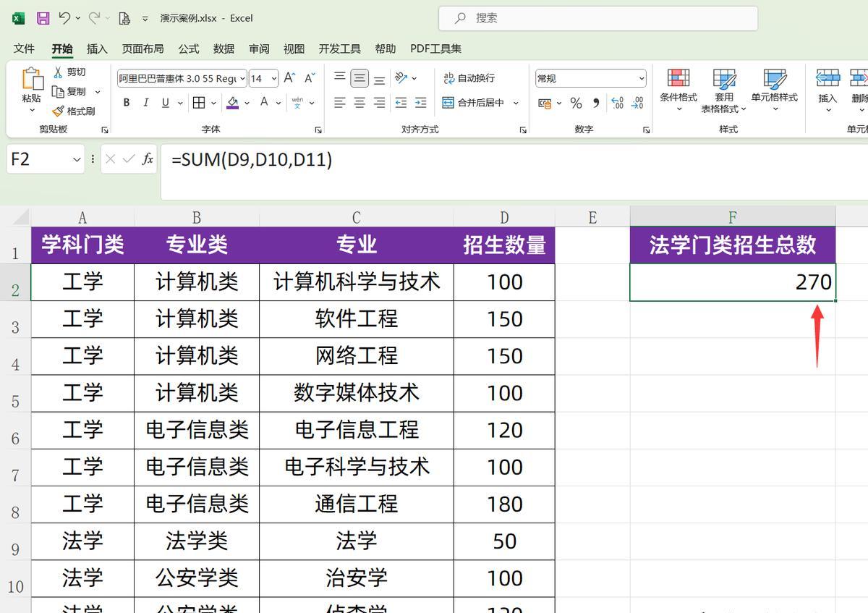Toggle center horizontal alignment

(359, 103)
